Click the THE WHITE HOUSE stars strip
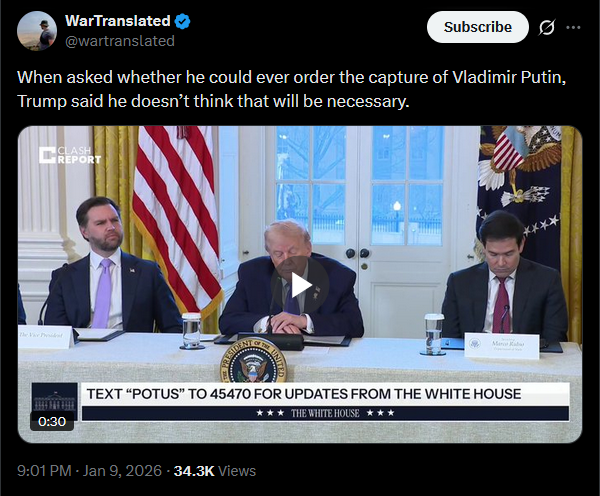 click(x=325, y=413)
